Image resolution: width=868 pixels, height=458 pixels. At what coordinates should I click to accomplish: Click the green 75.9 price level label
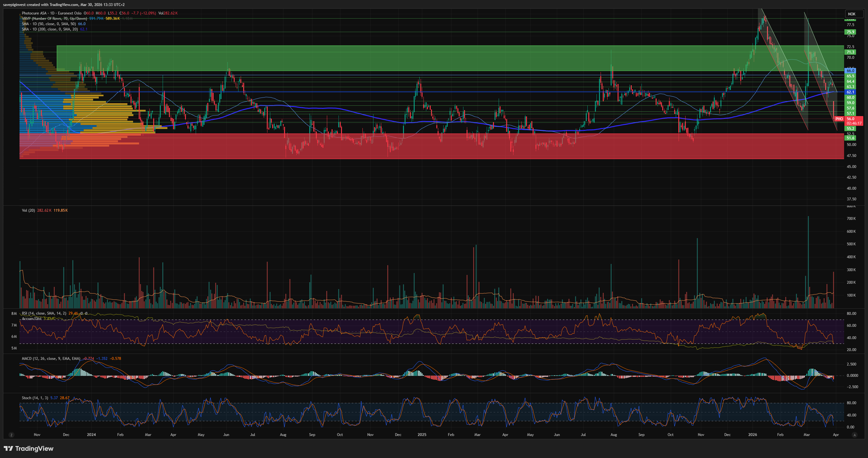point(850,32)
